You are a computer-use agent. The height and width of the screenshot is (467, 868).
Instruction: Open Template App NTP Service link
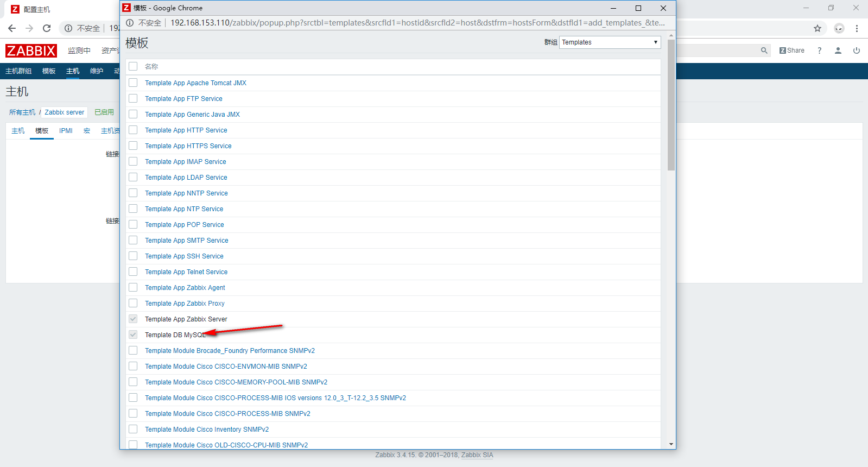pos(184,209)
